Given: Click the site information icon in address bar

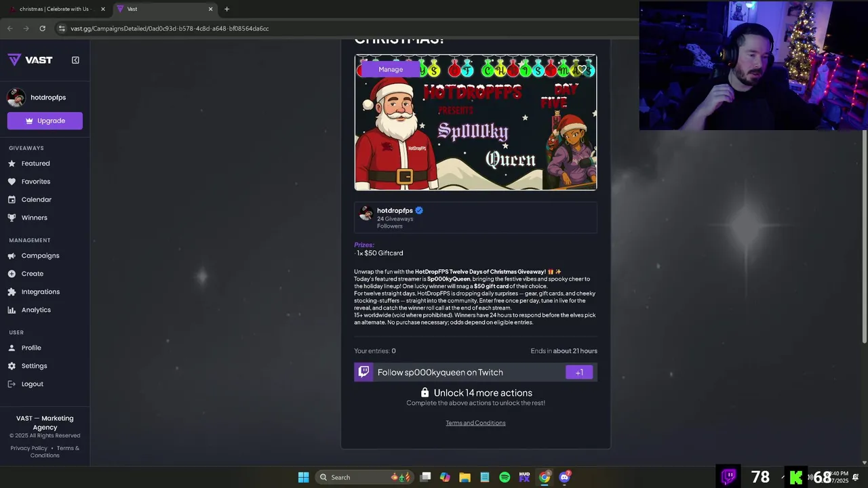Looking at the screenshot, I should pyautogui.click(x=62, y=28).
